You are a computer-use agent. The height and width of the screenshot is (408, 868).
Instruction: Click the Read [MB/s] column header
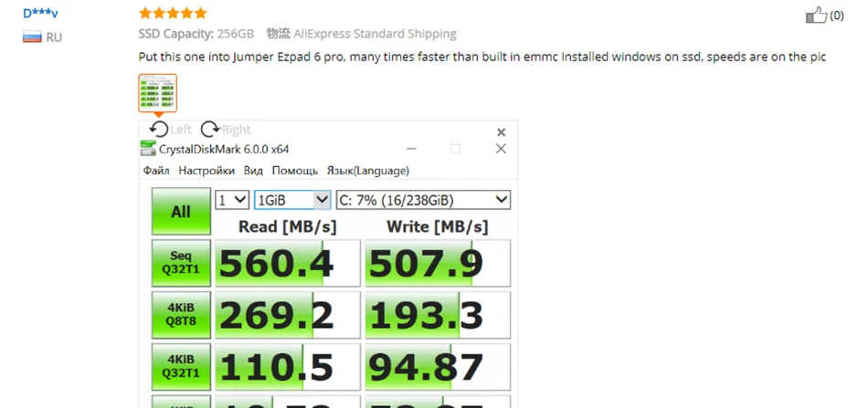(287, 226)
